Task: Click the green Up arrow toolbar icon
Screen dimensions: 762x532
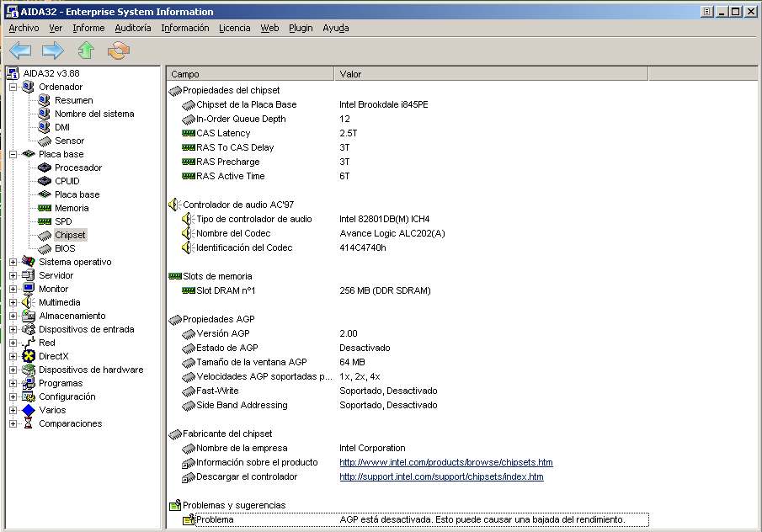Action: coord(86,50)
